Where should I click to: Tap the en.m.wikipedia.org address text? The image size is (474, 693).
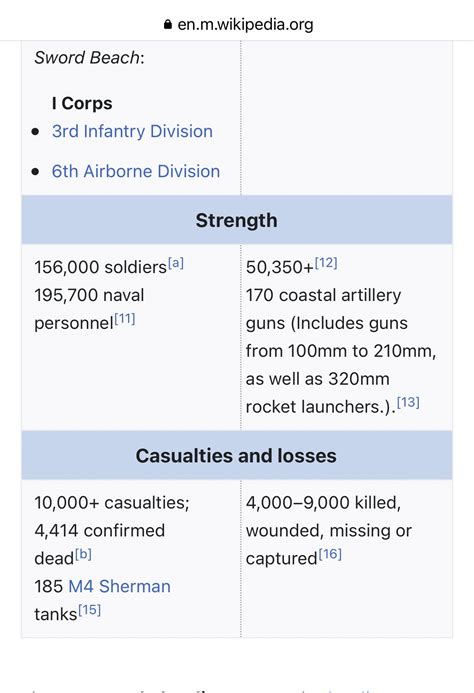click(245, 24)
